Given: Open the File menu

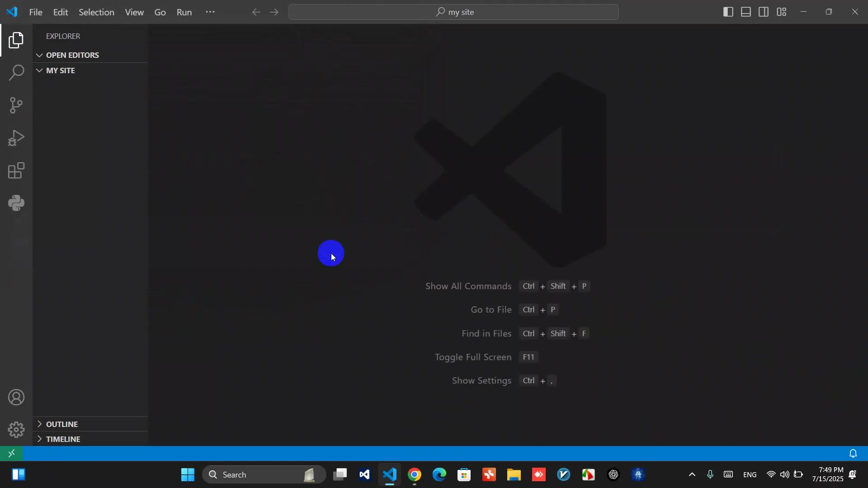Looking at the screenshot, I should click(x=36, y=12).
